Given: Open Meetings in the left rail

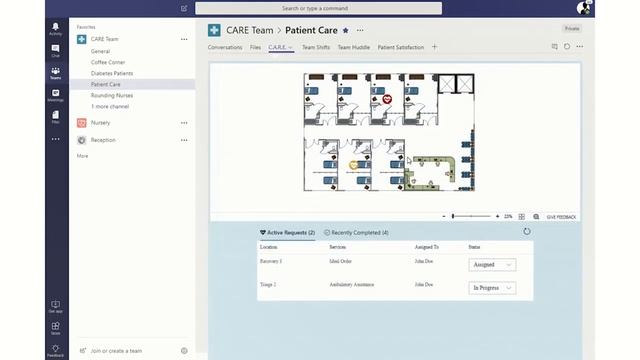Looking at the screenshot, I should pos(56,95).
